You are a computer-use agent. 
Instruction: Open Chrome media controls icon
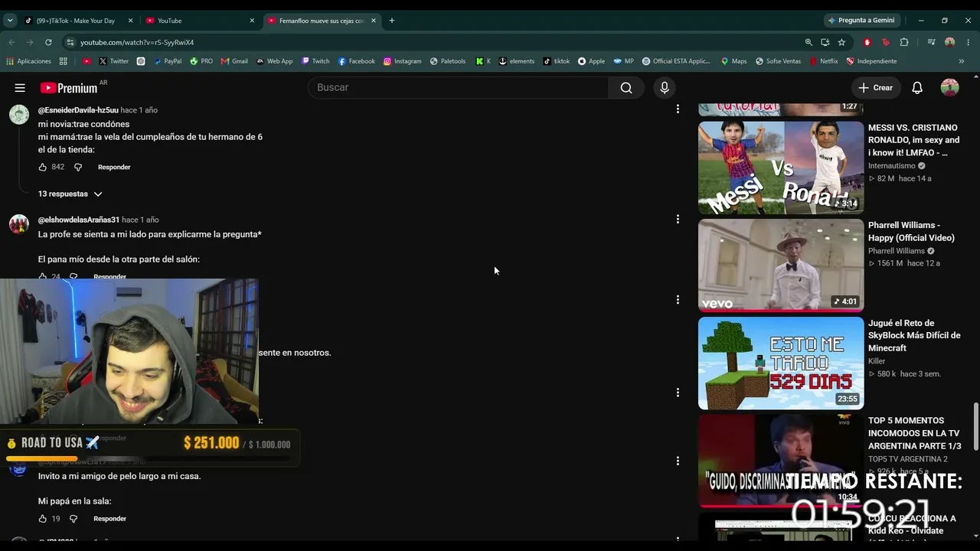(x=931, y=42)
